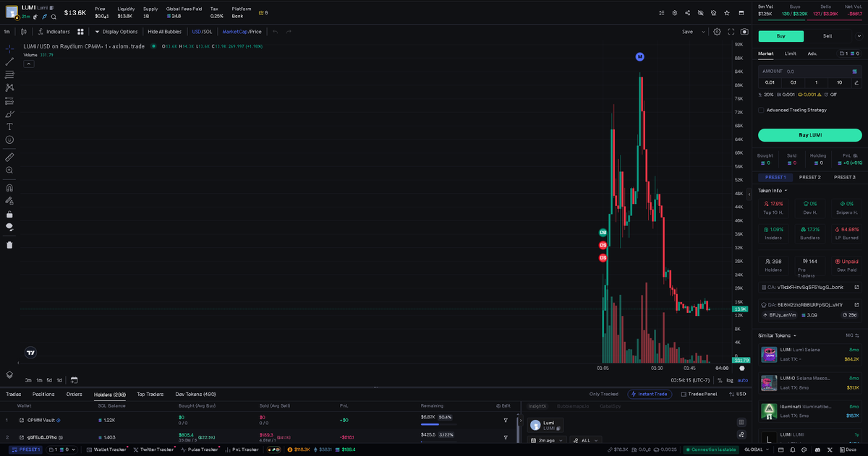Toggle auto scale on chart
The image size is (868, 456).
tap(743, 380)
